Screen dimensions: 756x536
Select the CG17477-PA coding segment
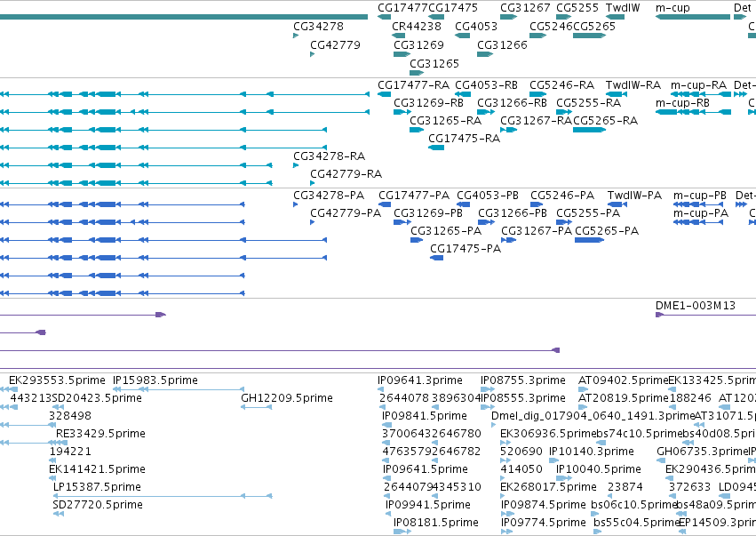pos(385,204)
